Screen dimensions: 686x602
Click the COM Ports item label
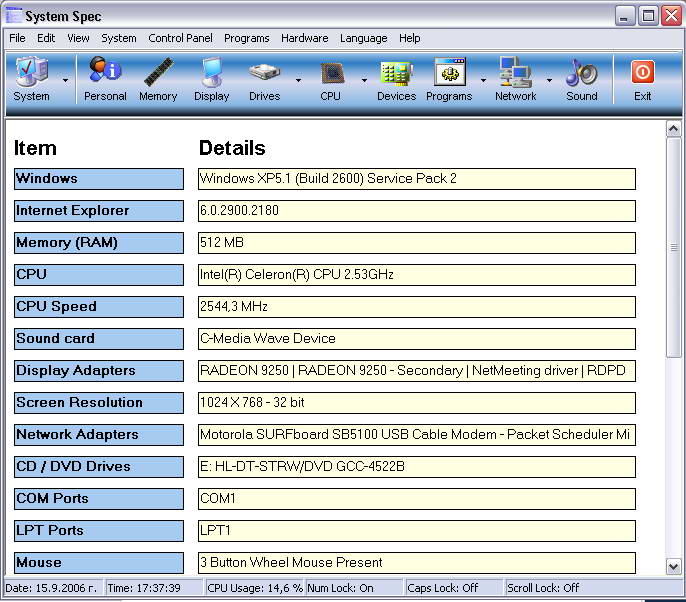99,499
